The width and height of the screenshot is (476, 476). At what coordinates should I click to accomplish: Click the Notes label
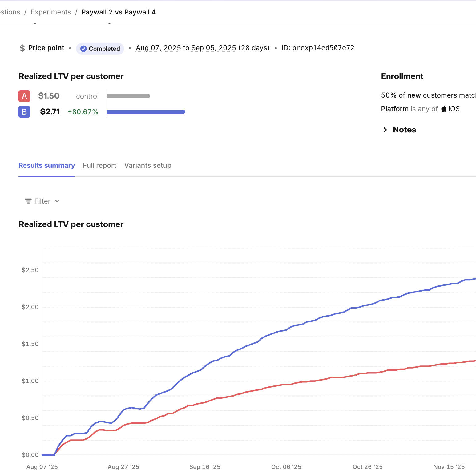coord(404,130)
